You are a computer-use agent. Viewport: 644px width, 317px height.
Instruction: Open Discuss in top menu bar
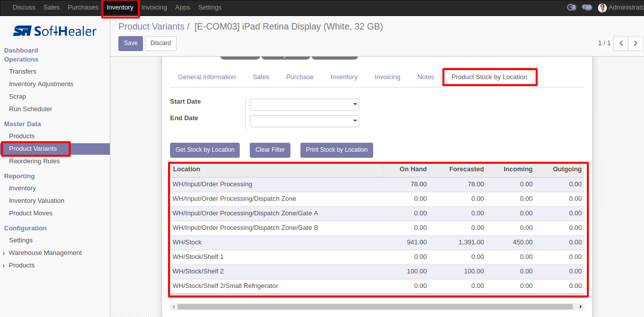24,8
